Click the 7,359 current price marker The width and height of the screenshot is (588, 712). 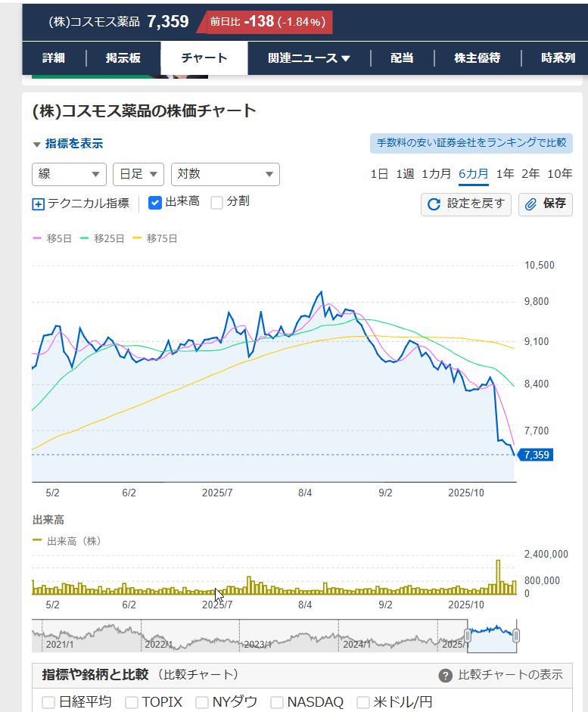point(536,455)
